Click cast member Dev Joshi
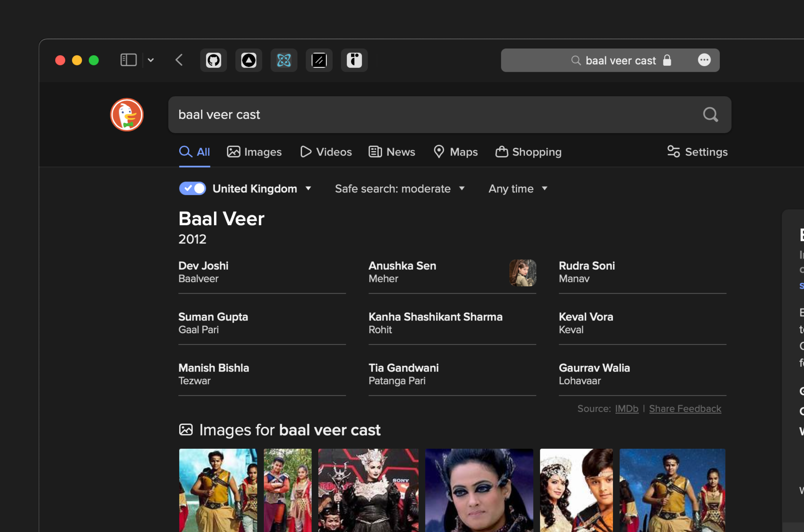The height and width of the screenshot is (532, 804). tap(203, 266)
